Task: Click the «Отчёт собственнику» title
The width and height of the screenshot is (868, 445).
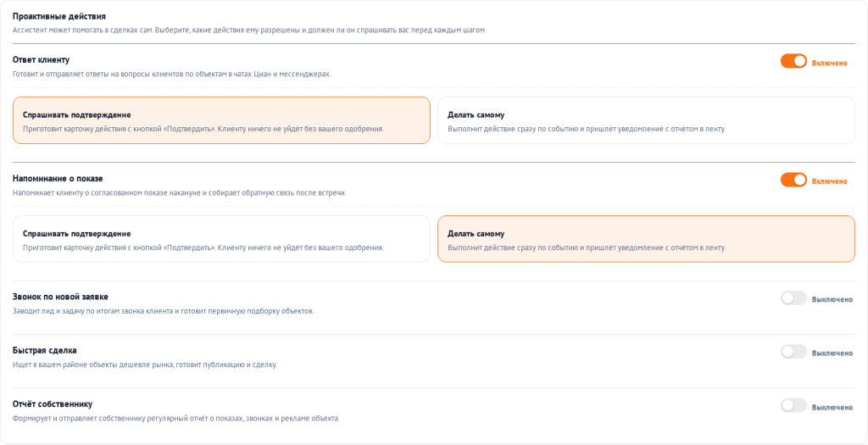Action: [53, 404]
